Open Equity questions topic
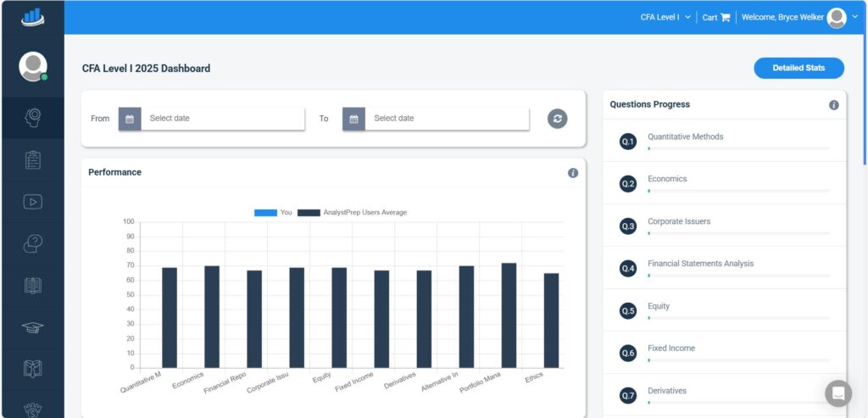The image size is (868, 418). (x=658, y=306)
